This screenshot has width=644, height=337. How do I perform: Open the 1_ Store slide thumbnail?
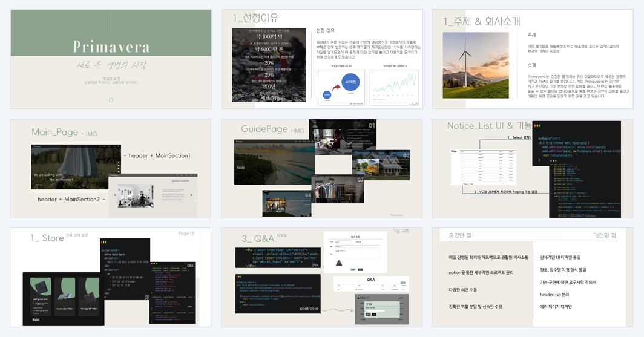click(111, 278)
